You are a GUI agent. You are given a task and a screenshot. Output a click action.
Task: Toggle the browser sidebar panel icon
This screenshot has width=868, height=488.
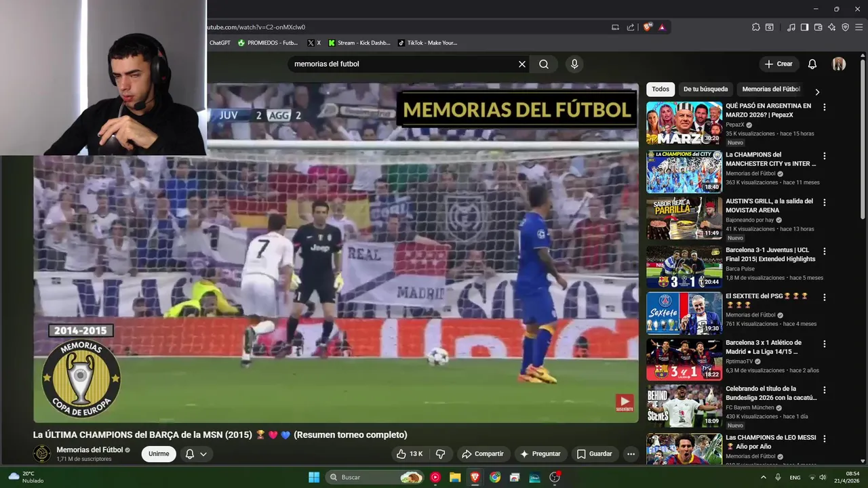(804, 27)
